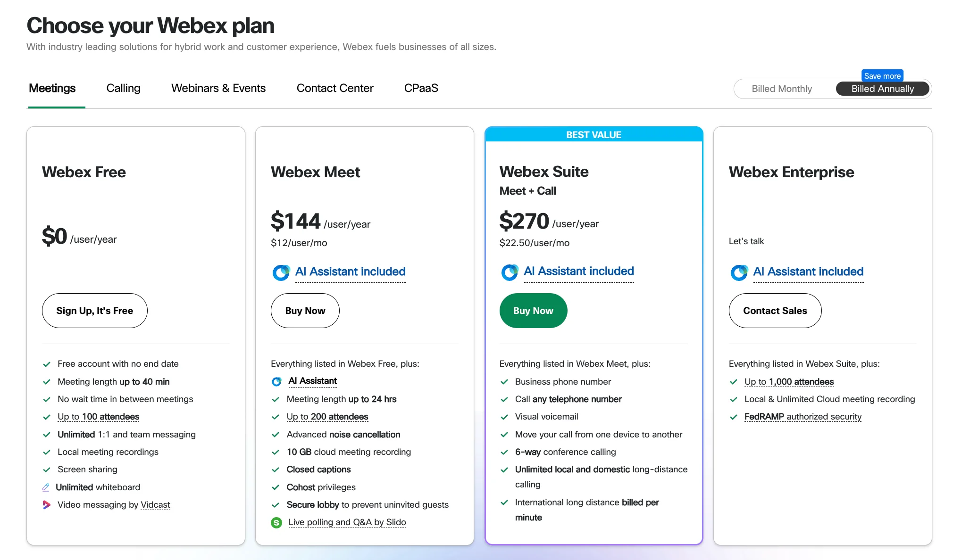Viewport: 953px width, 560px height.
Task: Click the AI Assistant icon in Webex Meet card
Action: point(282,272)
